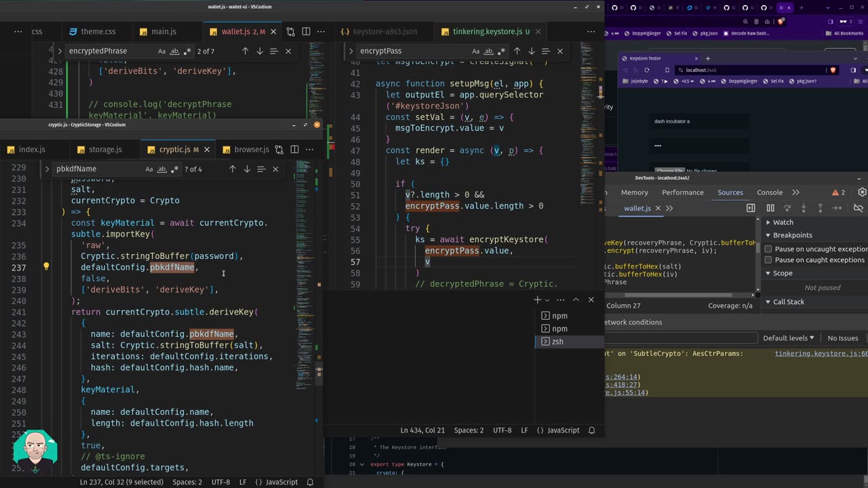Go to next match for encryptPass
Viewport: 868px width, 488px height.
click(531, 51)
